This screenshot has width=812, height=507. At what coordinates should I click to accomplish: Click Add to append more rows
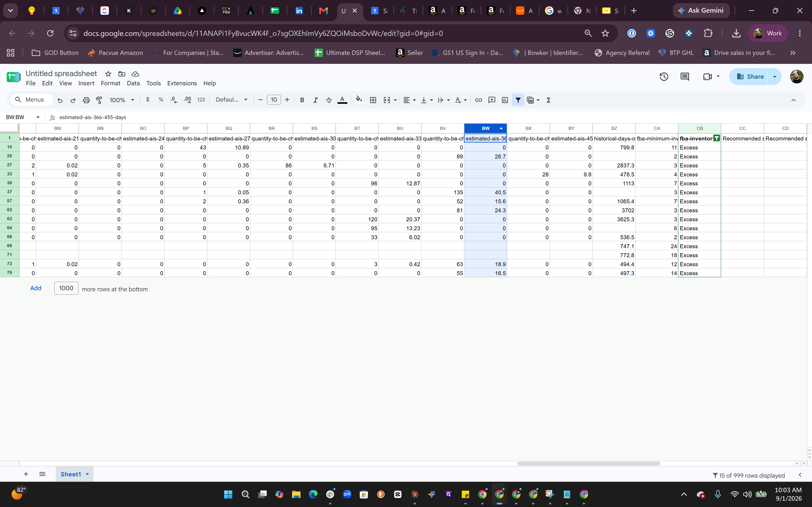click(36, 288)
